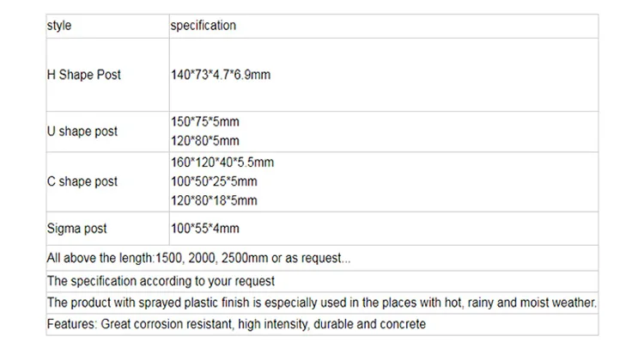Click "The specification according to your request" row

coord(161,280)
